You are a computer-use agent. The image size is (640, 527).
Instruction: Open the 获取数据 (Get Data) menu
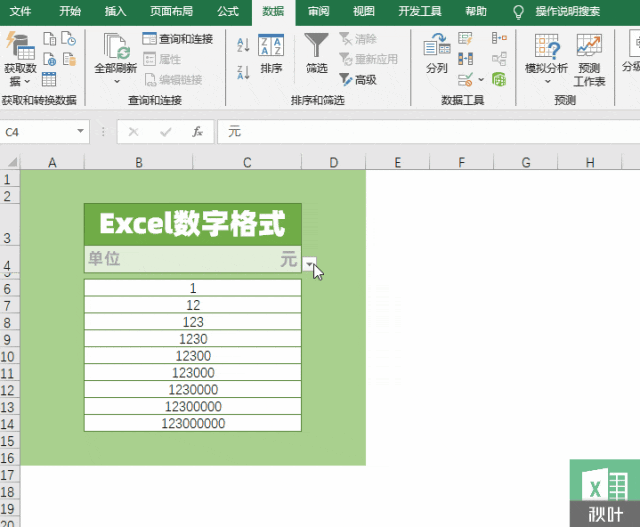20,59
